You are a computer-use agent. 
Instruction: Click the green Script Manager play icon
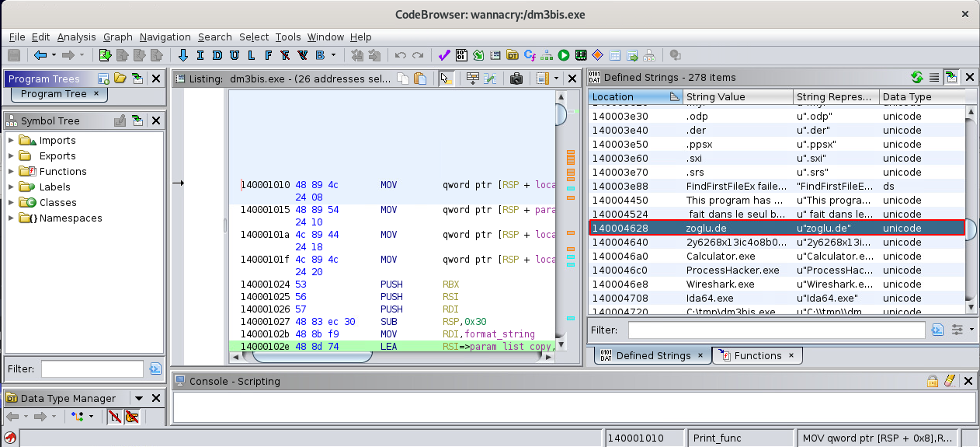(x=563, y=55)
